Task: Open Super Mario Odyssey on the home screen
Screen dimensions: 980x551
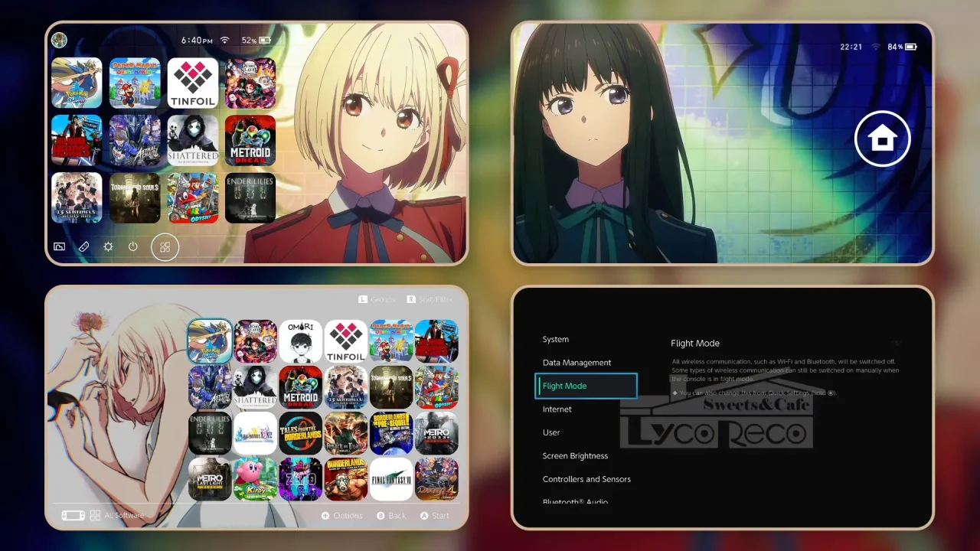Action: tap(193, 197)
